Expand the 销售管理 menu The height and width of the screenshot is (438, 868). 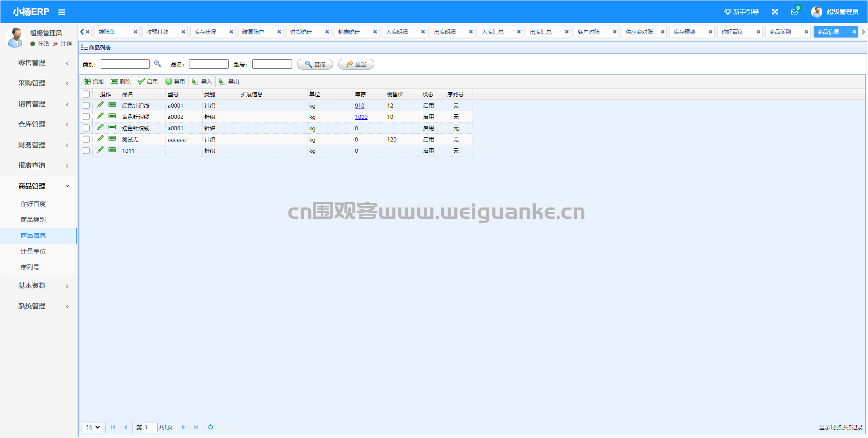[39, 104]
